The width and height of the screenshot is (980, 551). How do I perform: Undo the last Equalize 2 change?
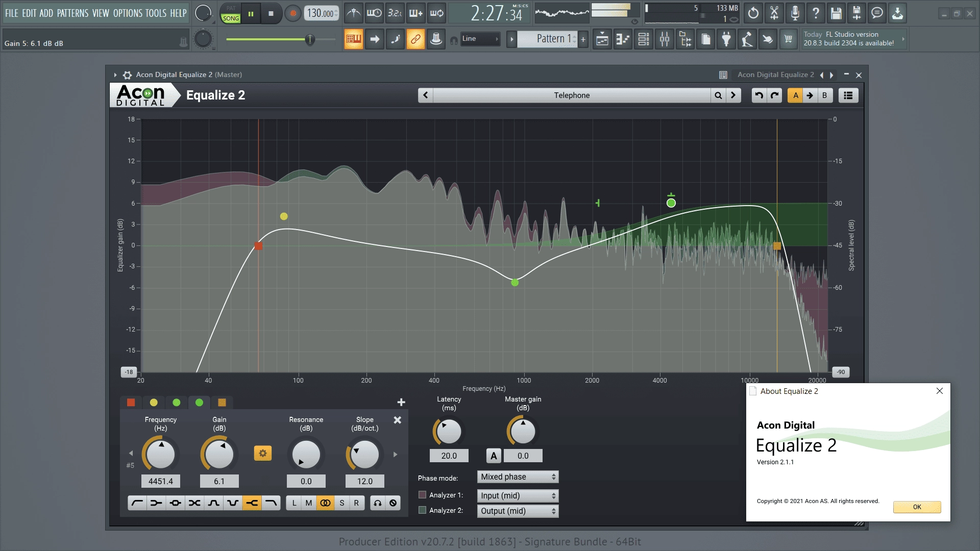click(759, 95)
